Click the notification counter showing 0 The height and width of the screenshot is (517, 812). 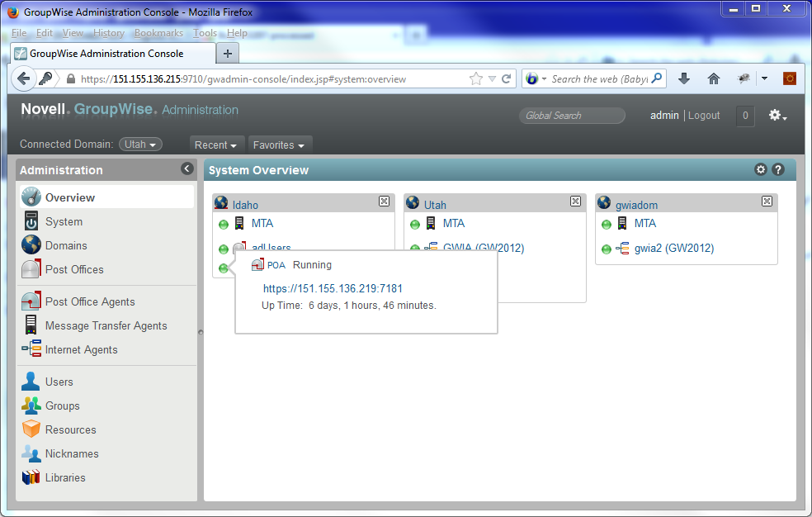(x=745, y=116)
